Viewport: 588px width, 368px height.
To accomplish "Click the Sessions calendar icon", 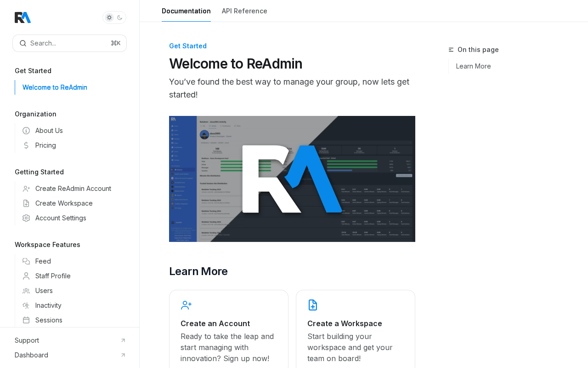I will (26, 320).
